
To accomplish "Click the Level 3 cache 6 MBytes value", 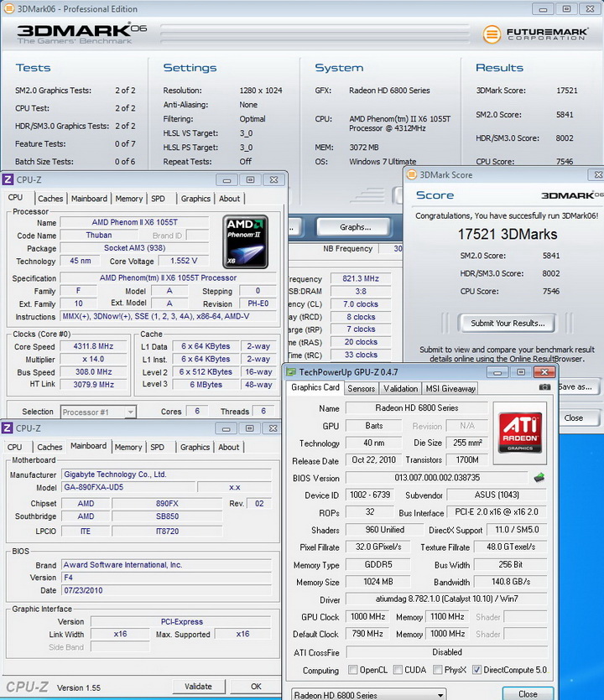I will pos(206,385).
